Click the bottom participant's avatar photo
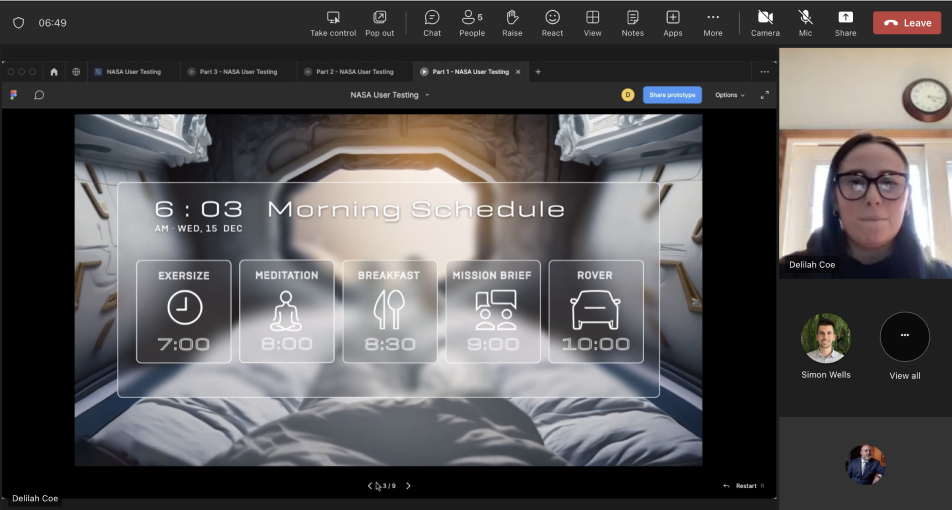952x510 pixels. (x=865, y=464)
